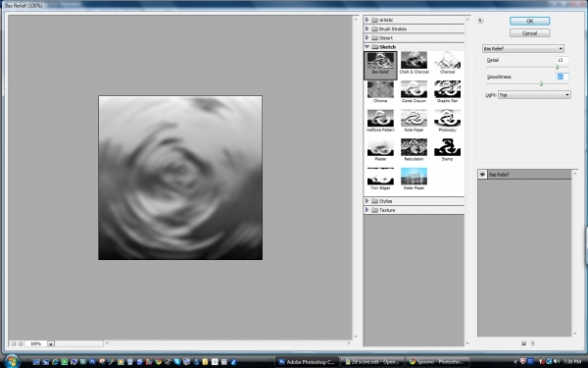Screen dimensions: 588x368
Task: Open the Light direction dropdown
Action: (534, 95)
